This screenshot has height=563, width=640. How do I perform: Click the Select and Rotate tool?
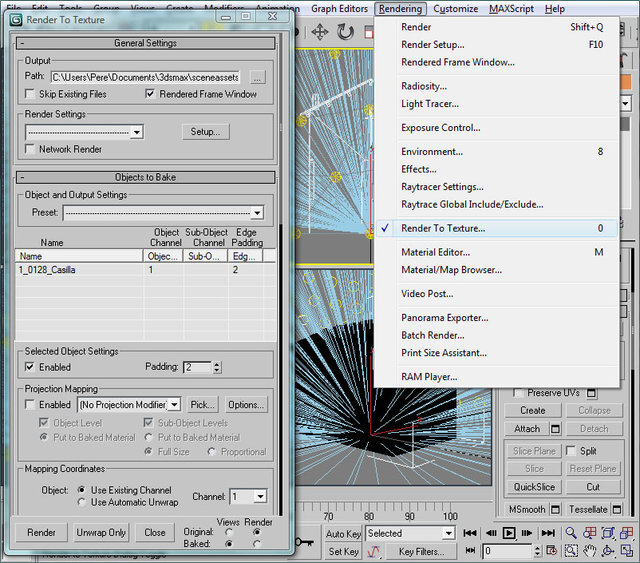[347, 32]
